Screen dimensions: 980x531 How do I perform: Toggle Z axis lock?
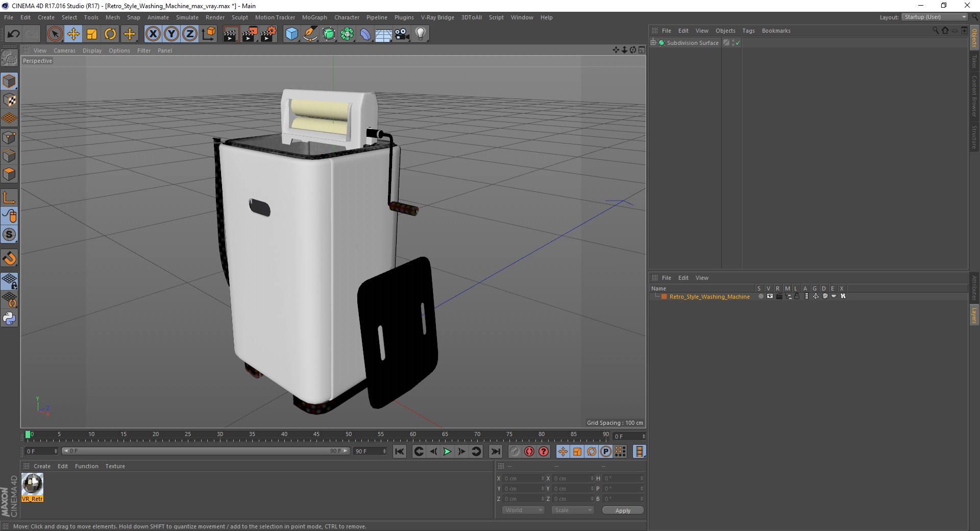(189, 34)
